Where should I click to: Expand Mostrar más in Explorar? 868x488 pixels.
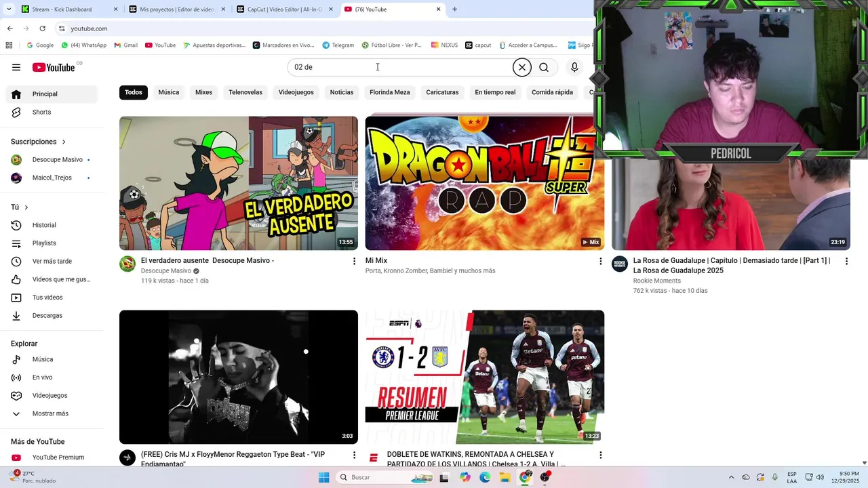[52, 413]
